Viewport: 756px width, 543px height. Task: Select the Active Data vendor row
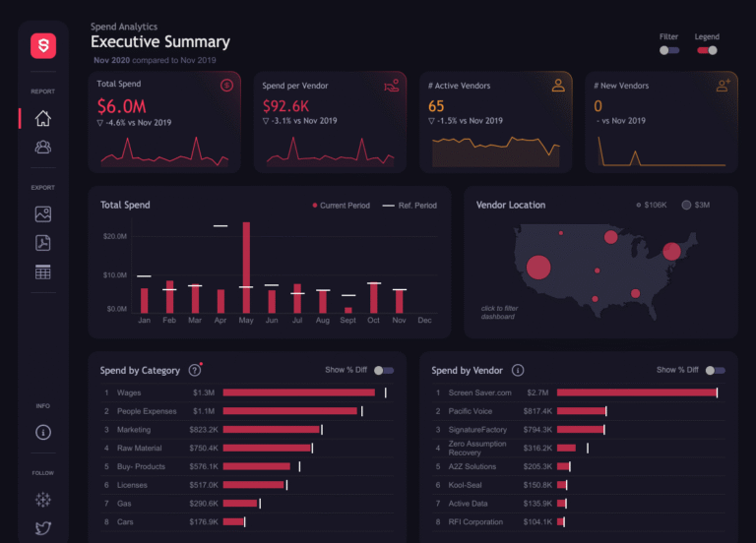pos(578,504)
